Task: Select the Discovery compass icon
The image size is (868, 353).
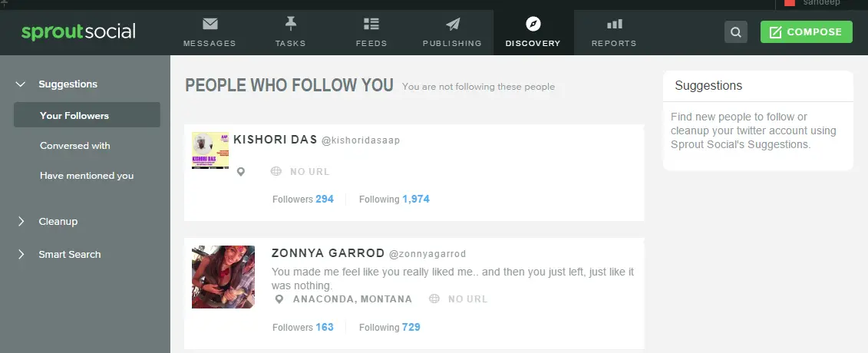Action: (x=533, y=24)
